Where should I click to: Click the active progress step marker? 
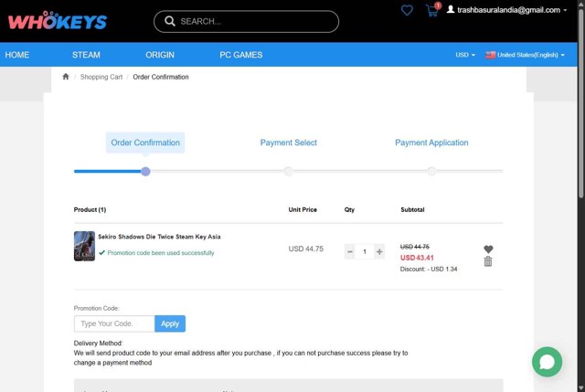(x=145, y=171)
